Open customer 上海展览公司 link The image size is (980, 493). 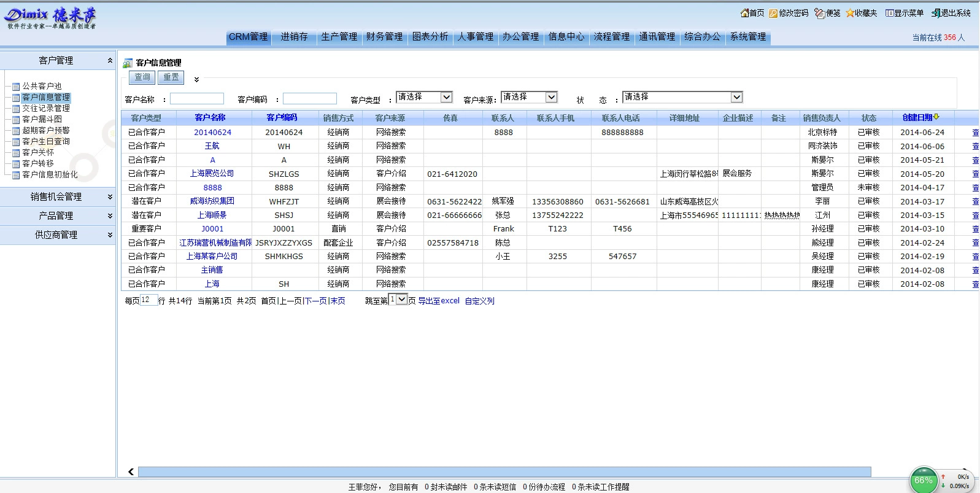click(212, 174)
